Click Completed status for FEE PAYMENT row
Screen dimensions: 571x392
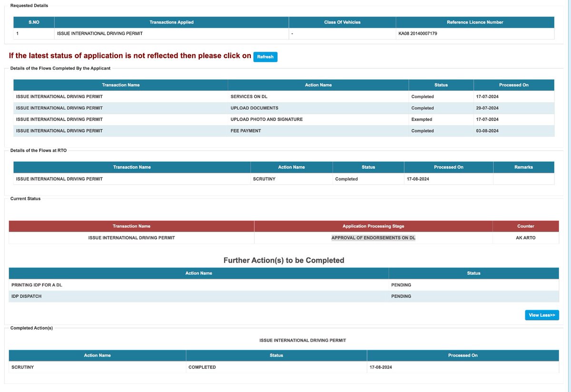pos(423,131)
